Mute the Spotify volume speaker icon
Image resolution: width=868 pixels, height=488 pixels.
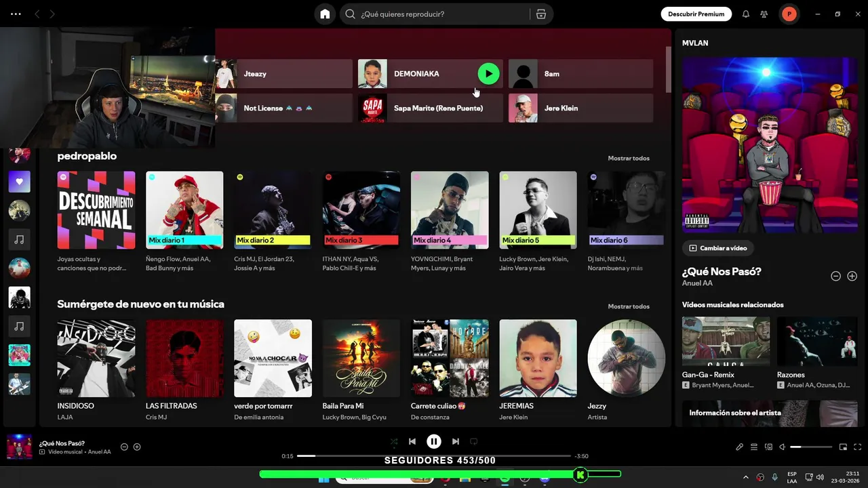pyautogui.click(x=783, y=447)
